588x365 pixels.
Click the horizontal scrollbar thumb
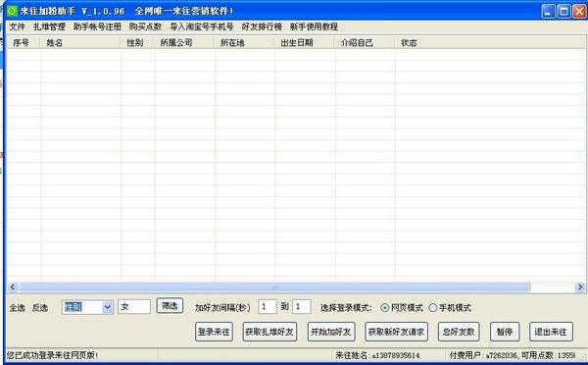tap(274, 287)
